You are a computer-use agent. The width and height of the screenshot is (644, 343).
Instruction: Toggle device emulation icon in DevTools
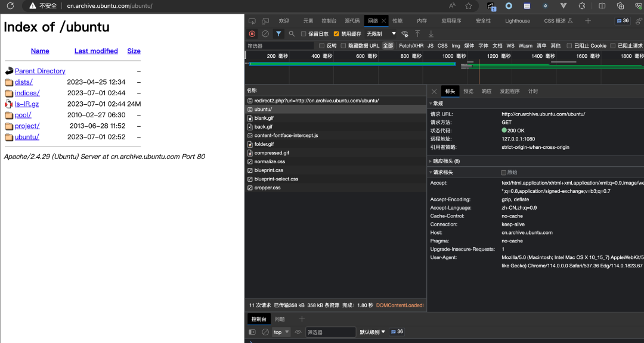pyautogui.click(x=265, y=21)
